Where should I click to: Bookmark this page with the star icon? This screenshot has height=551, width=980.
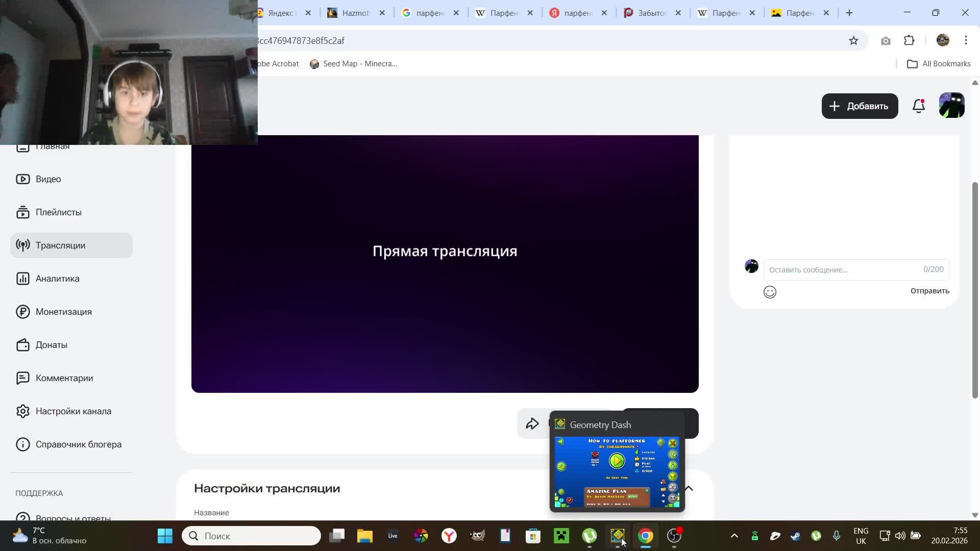[x=853, y=41]
